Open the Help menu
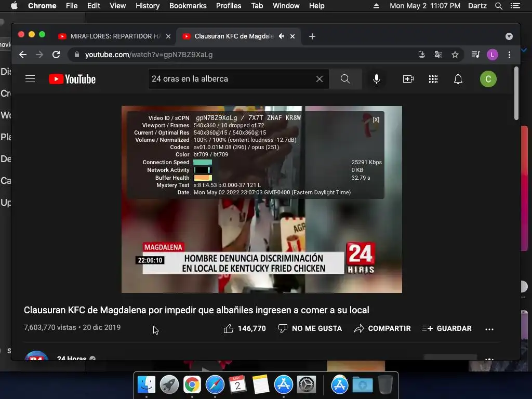The width and height of the screenshot is (532, 399). tap(316, 6)
